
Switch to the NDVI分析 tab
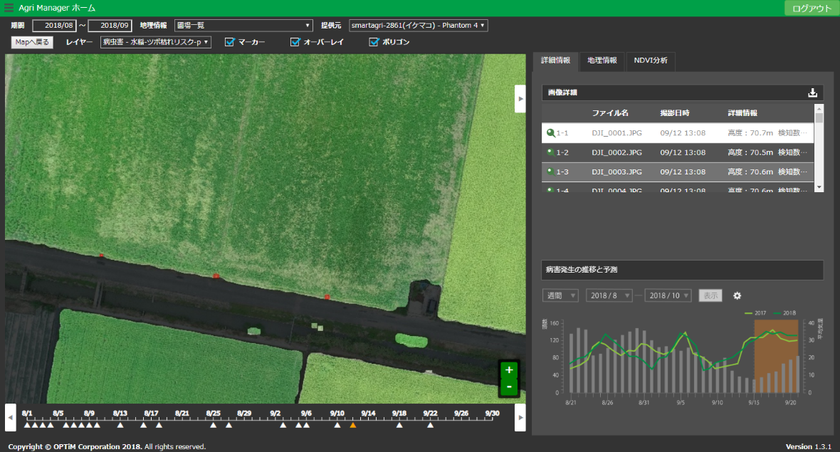point(651,61)
